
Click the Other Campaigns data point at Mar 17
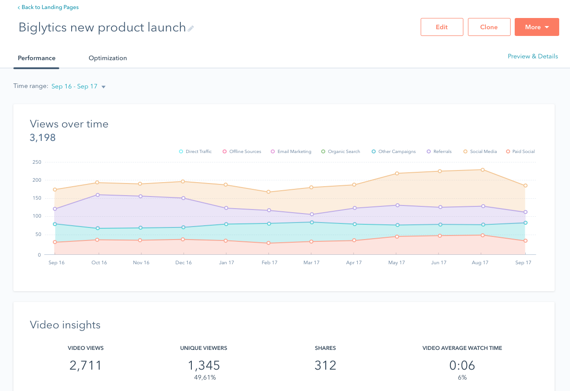click(312, 222)
